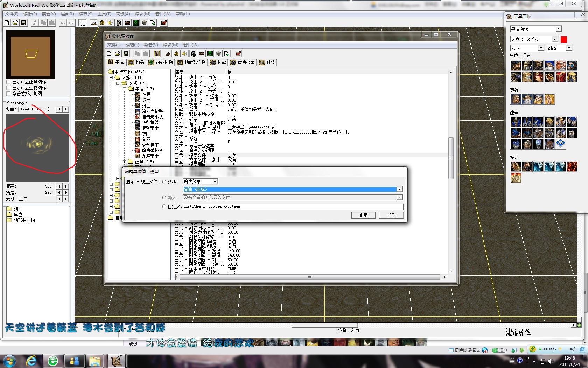Open 模块(M) menu in main menu bar
This screenshot has width=588, height=368.
point(142,14)
